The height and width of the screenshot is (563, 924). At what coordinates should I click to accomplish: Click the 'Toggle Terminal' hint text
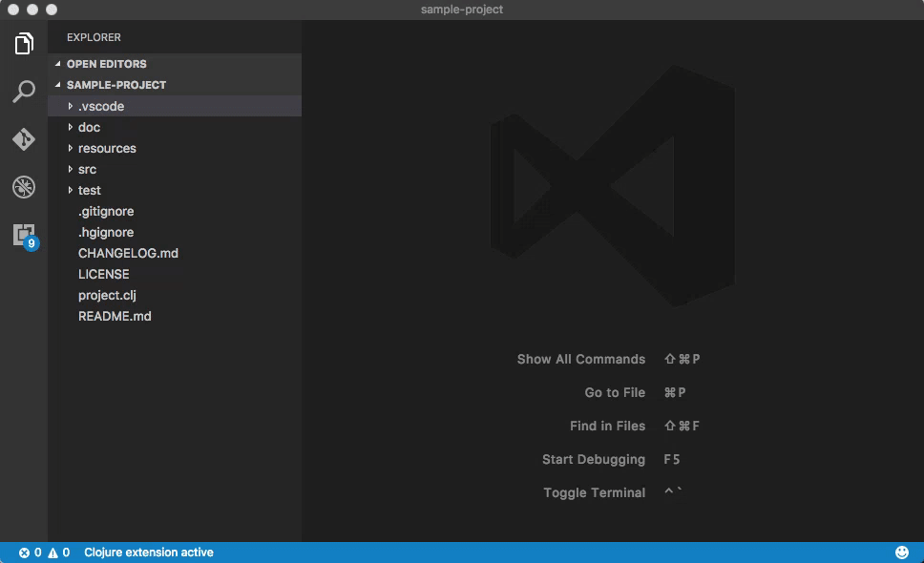tap(594, 493)
